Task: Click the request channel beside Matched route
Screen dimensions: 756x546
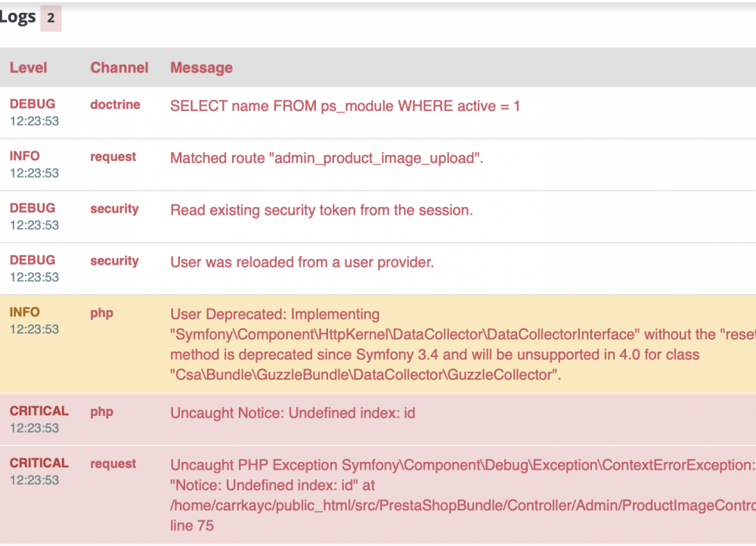Action: (113, 157)
